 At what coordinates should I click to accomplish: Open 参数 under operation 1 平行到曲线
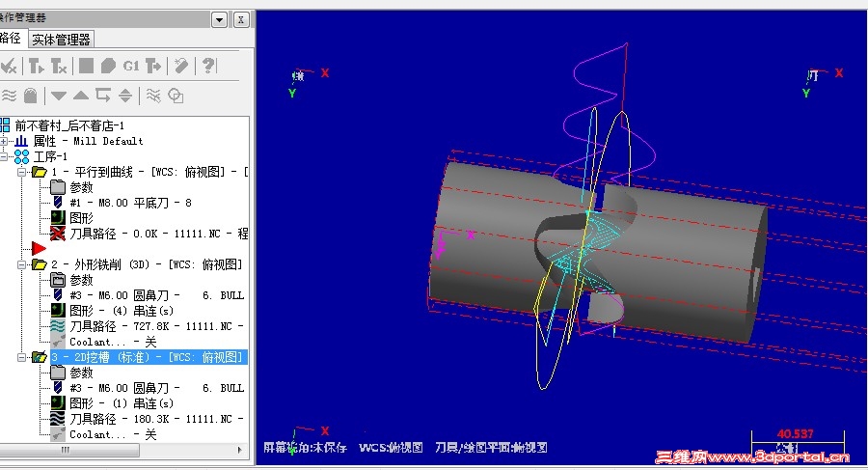81,188
